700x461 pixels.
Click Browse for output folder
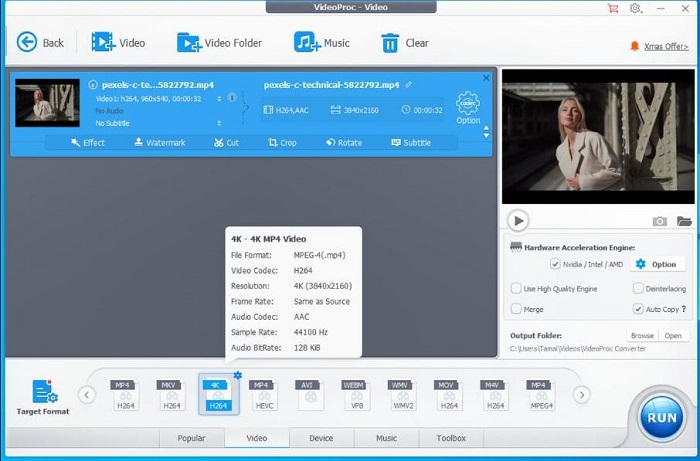[x=641, y=336]
